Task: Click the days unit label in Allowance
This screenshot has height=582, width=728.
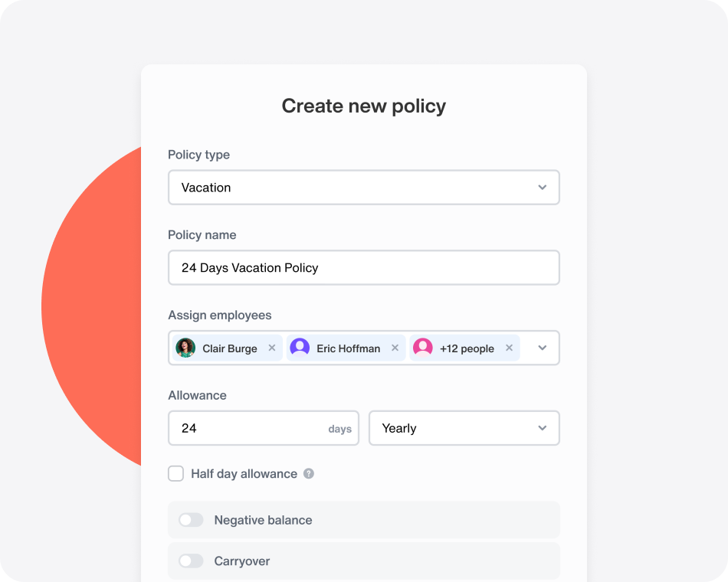Action: pos(340,429)
